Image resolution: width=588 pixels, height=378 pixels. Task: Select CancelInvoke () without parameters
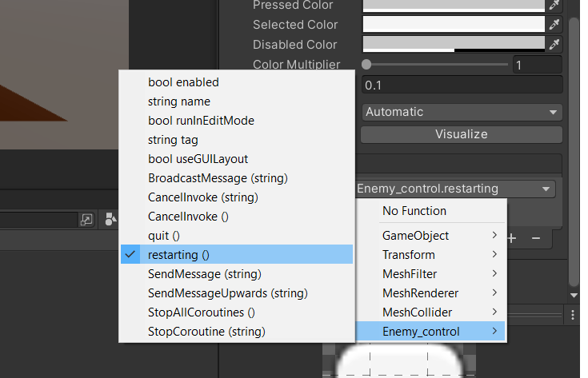point(237,216)
